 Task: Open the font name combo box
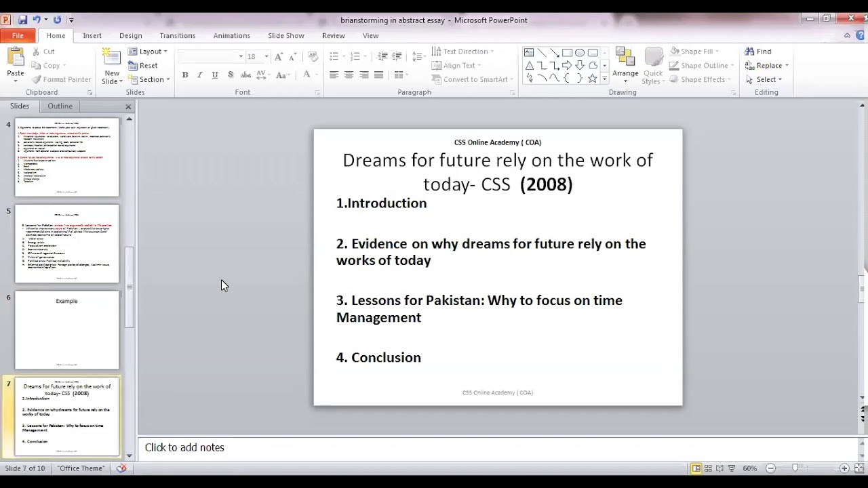coord(211,56)
